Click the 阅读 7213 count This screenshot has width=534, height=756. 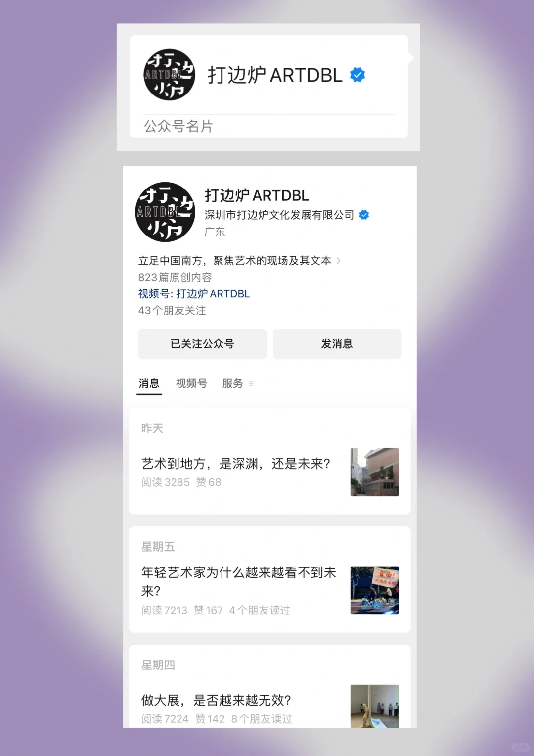point(165,610)
